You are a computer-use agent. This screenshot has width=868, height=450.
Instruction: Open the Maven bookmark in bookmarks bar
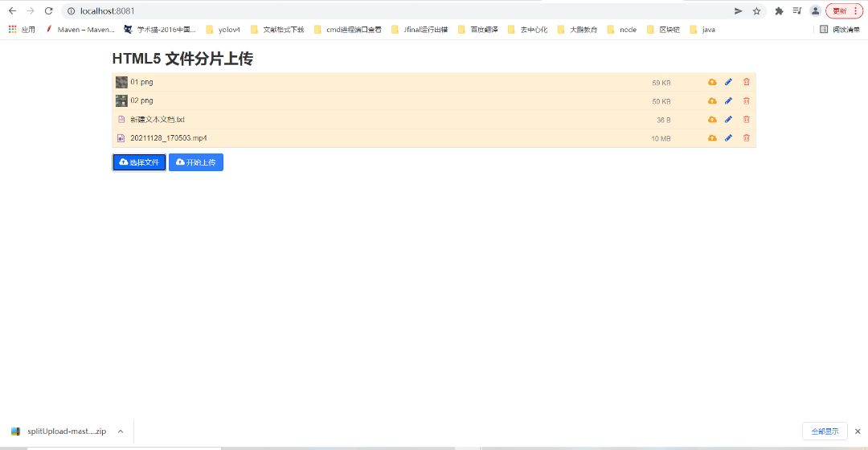[x=80, y=30]
